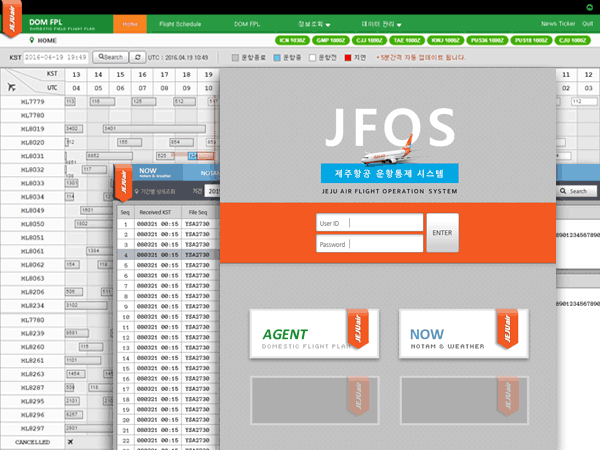Click flight bar 3401 on HL8019 row
The image size is (600, 450).
[154, 129]
